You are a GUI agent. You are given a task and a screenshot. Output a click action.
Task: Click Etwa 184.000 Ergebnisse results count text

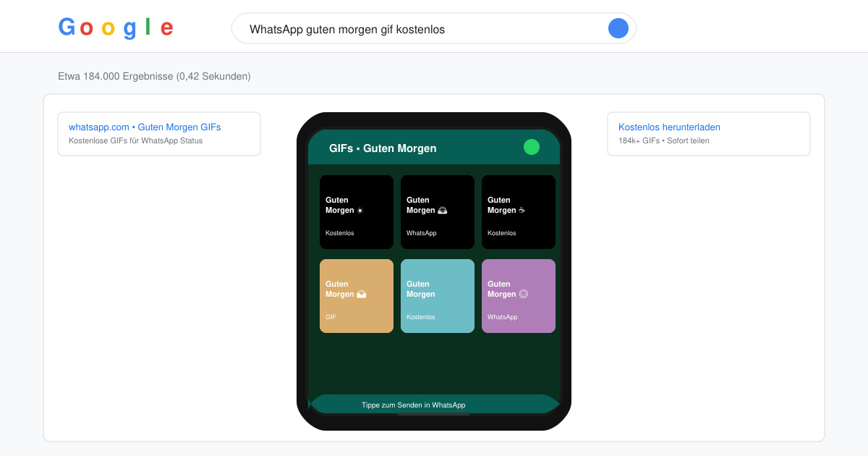coord(154,76)
